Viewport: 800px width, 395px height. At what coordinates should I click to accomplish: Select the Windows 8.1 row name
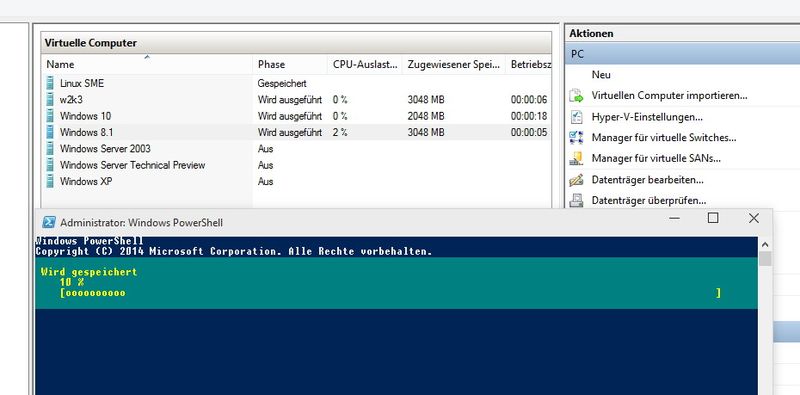[86, 132]
